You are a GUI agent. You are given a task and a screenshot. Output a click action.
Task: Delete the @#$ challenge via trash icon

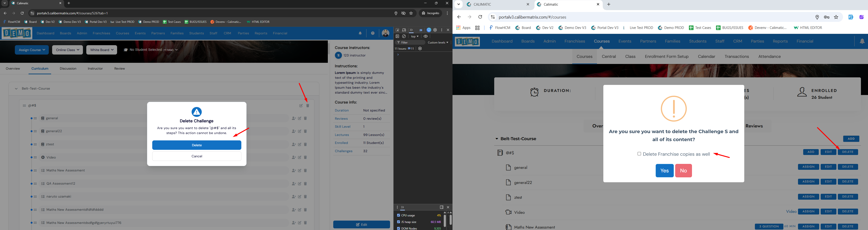click(x=308, y=106)
